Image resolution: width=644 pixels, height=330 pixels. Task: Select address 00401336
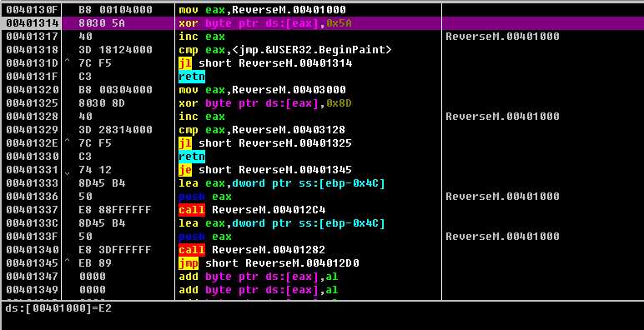(x=33, y=197)
